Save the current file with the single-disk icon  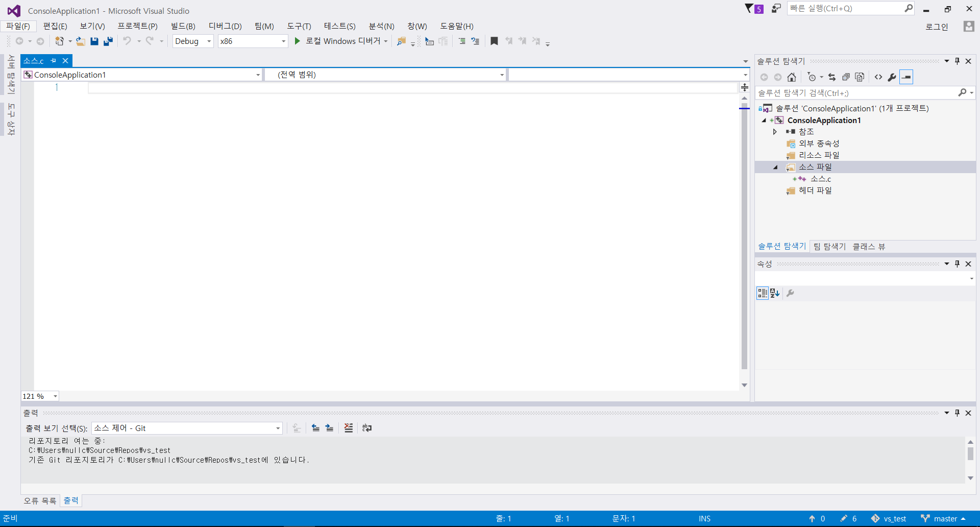click(x=94, y=41)
